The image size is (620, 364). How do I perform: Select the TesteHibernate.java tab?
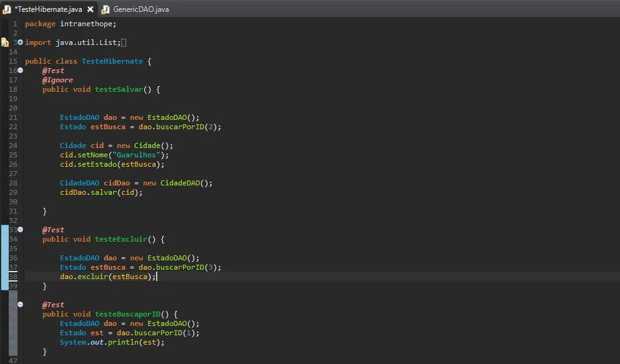[x=50, y=9]
